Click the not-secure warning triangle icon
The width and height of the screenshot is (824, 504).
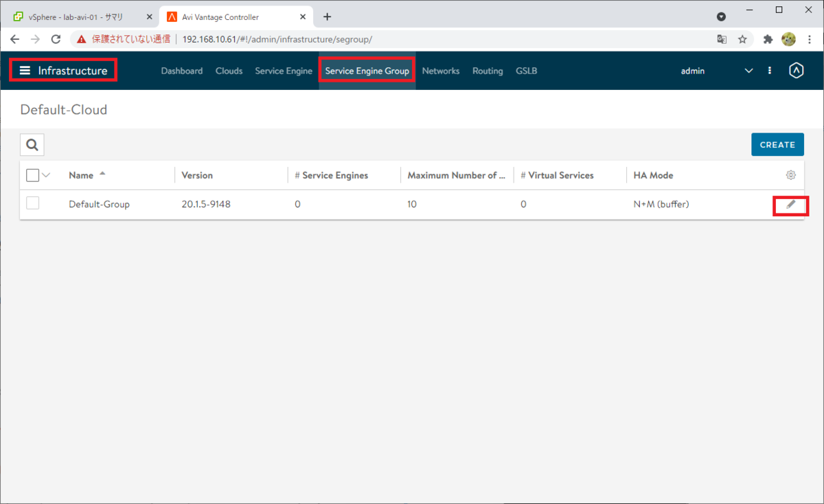82,39
